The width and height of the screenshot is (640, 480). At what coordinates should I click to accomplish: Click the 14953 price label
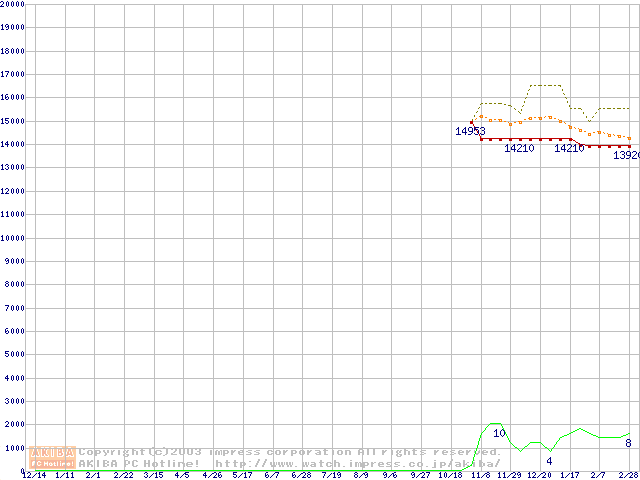470,132
